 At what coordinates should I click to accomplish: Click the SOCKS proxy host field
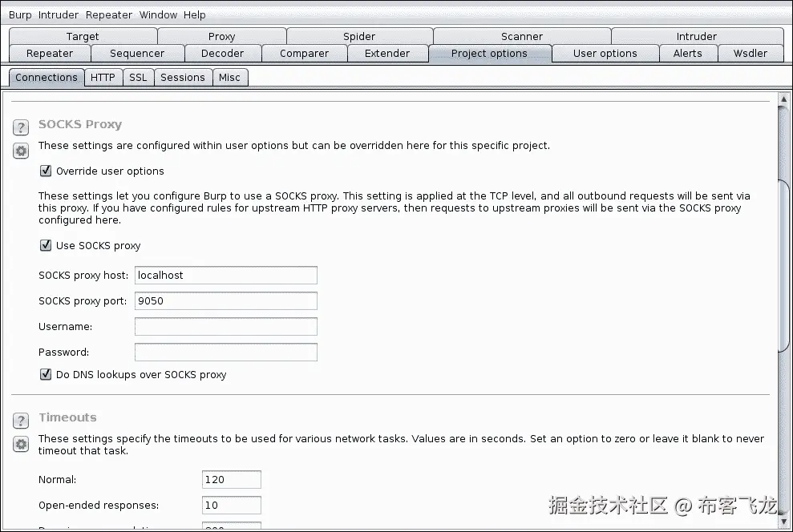coord(226,276)
